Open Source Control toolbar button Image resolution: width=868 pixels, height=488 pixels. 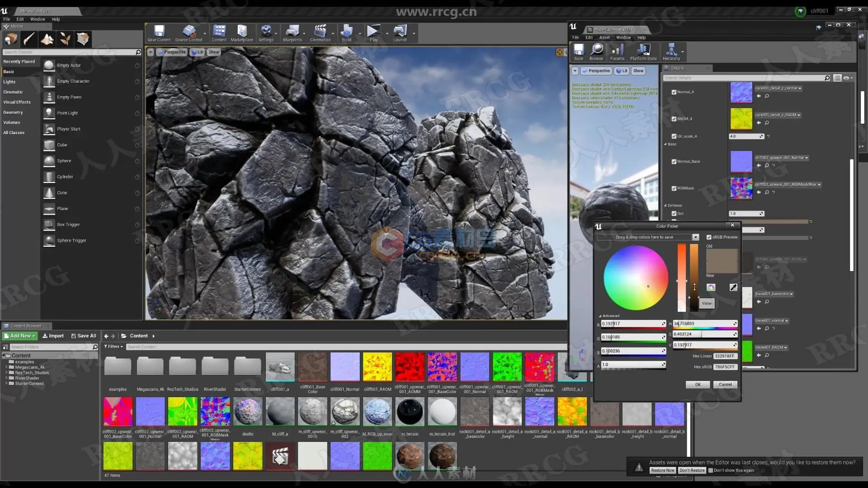(189, 33)
